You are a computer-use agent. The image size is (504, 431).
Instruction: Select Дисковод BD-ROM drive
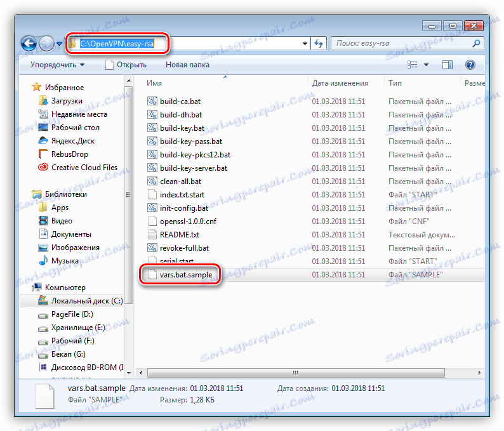pos(81,368)
